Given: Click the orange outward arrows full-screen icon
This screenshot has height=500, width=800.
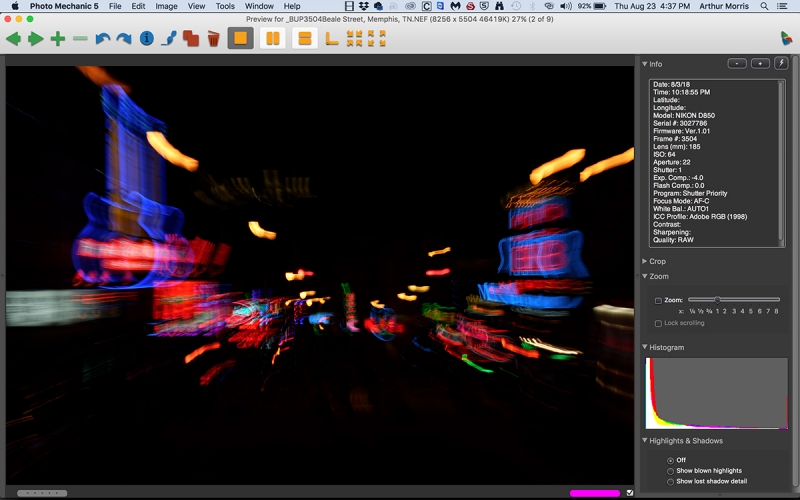Looking at the screenshot, I should (377, 38).
